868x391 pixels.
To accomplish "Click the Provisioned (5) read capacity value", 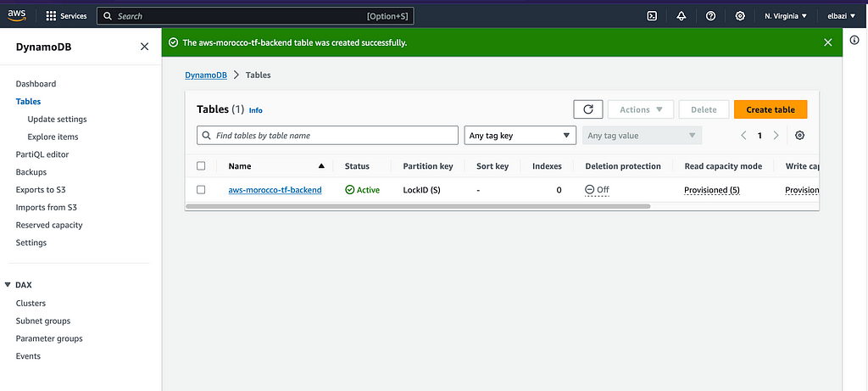I will point(712,190).
